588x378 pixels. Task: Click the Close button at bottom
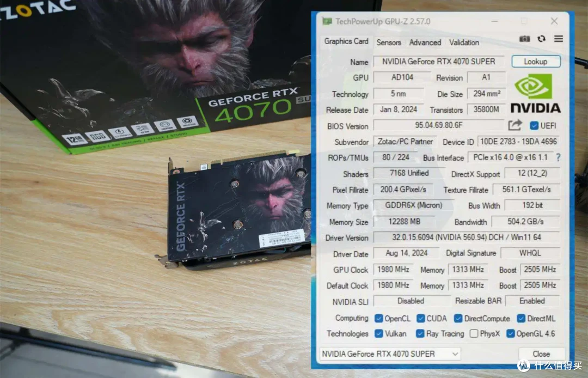542,353
